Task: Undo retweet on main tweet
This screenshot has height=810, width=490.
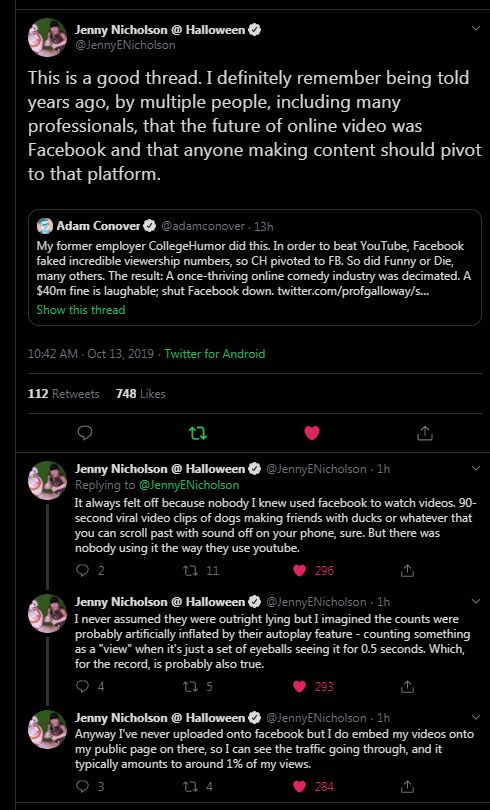Action: pos(198,433)
